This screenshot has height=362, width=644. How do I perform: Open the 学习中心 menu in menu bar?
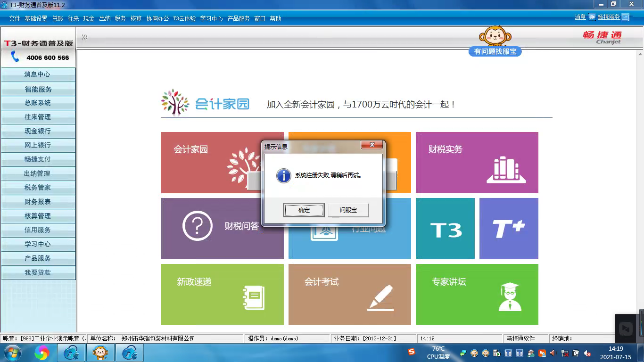(211, 18)
